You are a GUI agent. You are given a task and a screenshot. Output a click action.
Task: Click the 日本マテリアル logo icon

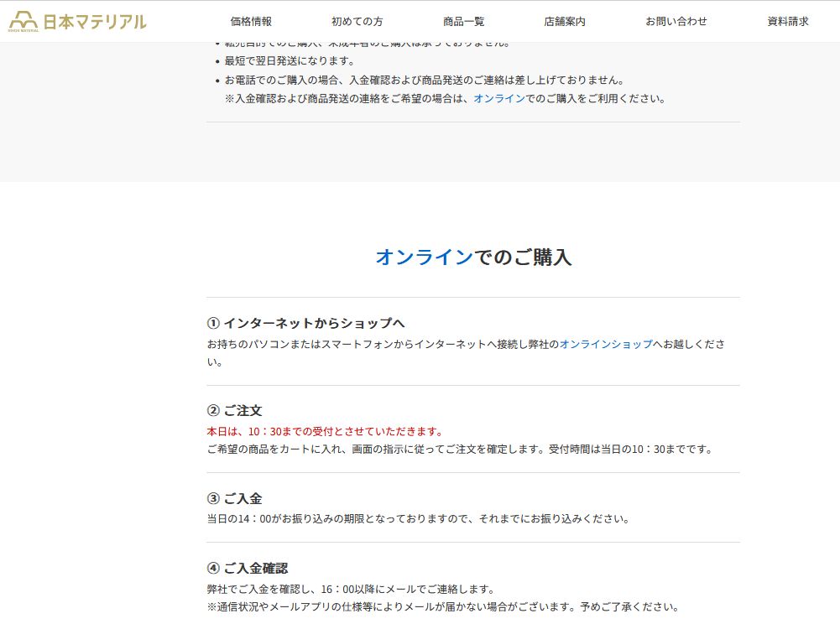click(x=23, y=22)
